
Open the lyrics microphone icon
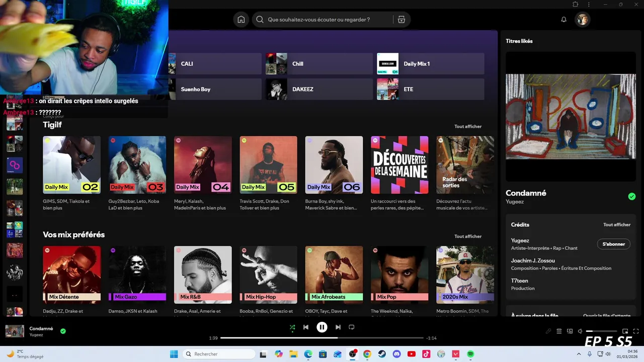548,331
